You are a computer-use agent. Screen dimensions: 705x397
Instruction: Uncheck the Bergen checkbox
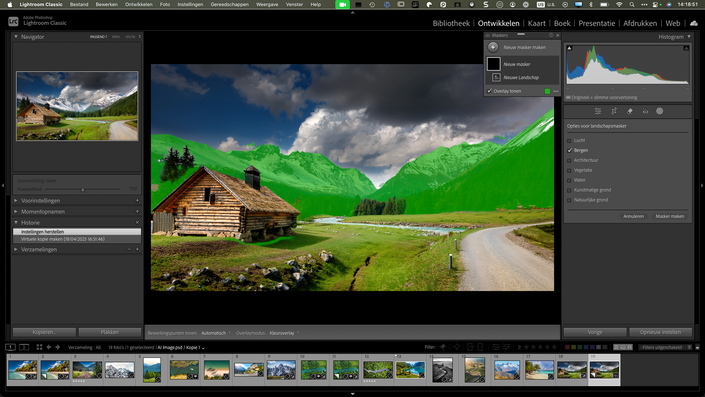[569, 151]
